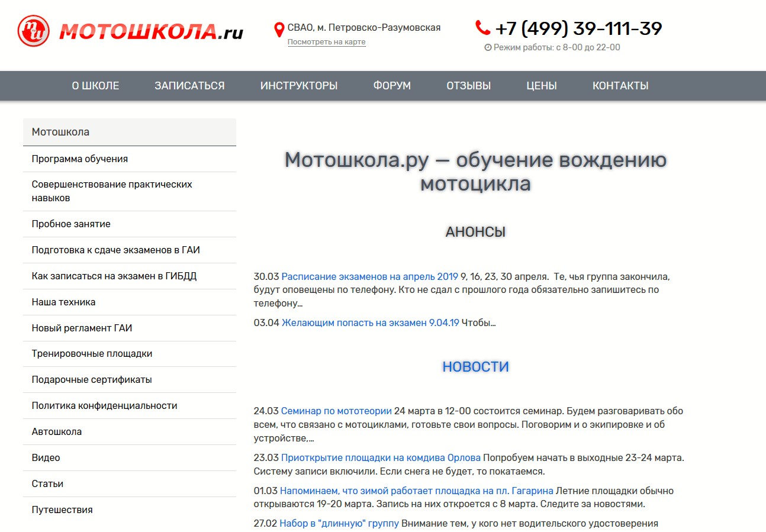The height and width of the screenshot is (532, 766).
Task: Select 'Статьи' in the sidebar
Action: (x=130, y=484)
